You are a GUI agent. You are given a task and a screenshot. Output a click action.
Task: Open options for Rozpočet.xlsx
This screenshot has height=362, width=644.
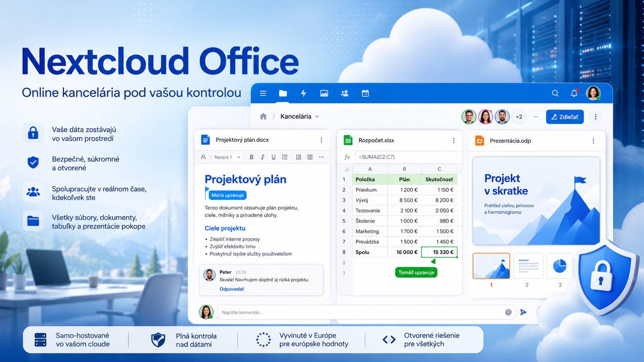pyautogui.click(x=454, y=141)
